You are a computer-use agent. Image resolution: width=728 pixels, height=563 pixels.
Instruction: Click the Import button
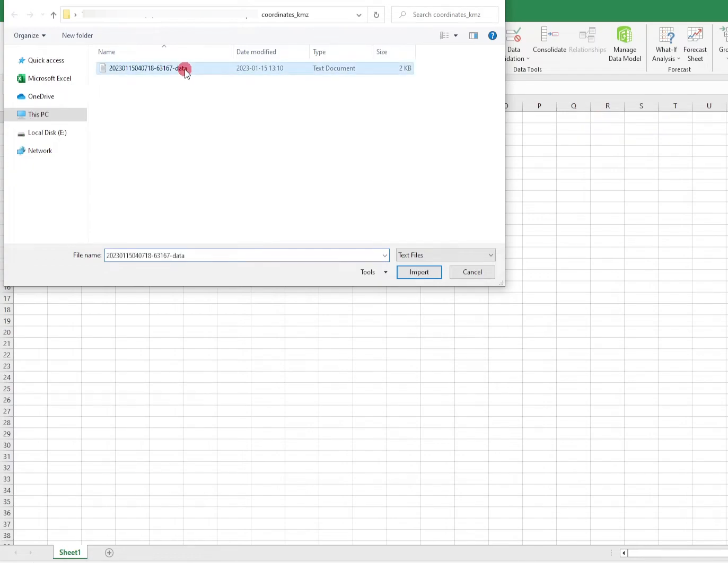(x=419, y=271)
